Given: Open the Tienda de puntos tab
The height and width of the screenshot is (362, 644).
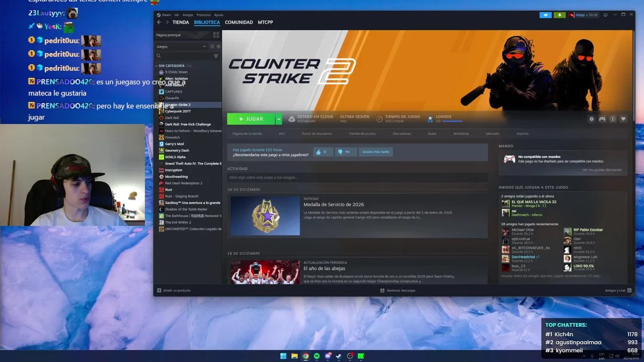Looking at the screenshot, I should click(362, 134).
